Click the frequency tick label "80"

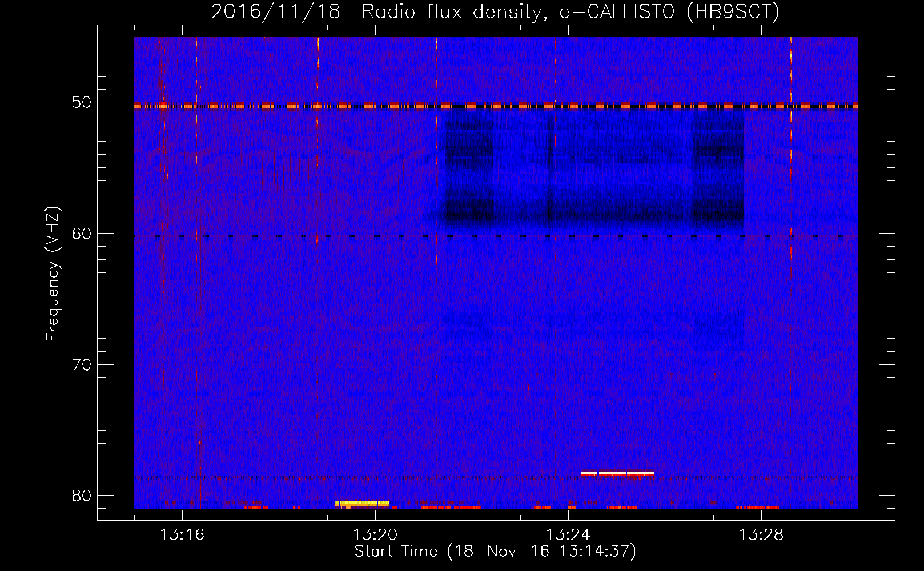click(82, 496)
